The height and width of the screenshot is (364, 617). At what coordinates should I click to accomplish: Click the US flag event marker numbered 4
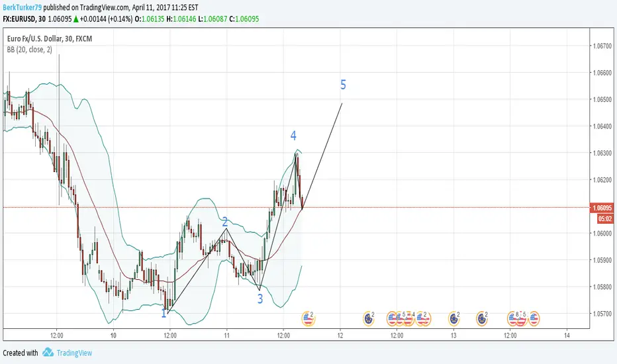click(409, 319)
